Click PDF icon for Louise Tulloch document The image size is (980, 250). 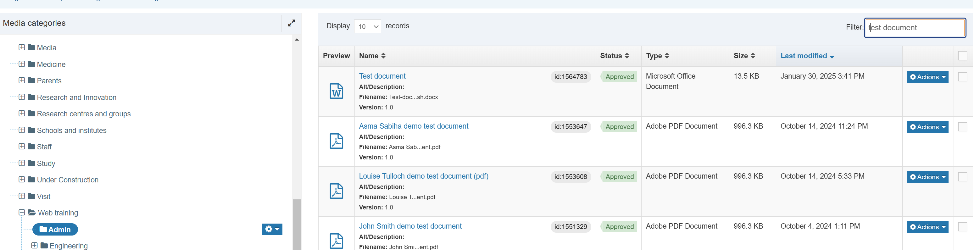pos(336,191)
